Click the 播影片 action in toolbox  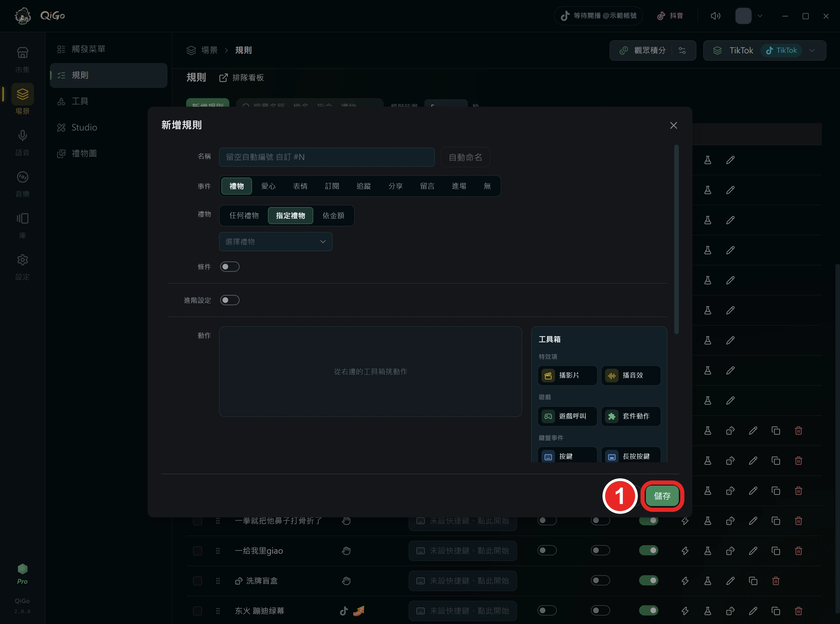click(x=567, y=375)
